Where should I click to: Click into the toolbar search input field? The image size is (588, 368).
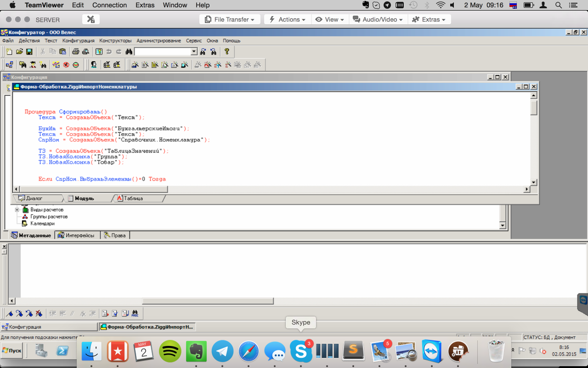[x=163, y=52]
